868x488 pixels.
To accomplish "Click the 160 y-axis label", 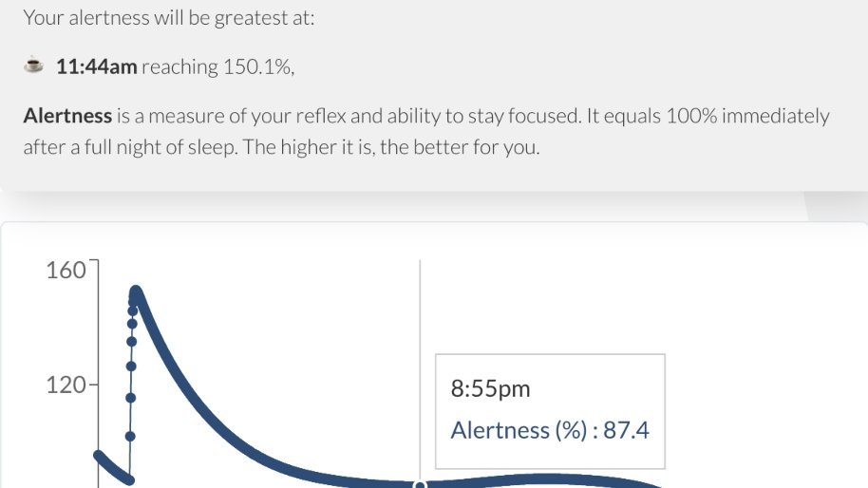I will pos(65,271).
